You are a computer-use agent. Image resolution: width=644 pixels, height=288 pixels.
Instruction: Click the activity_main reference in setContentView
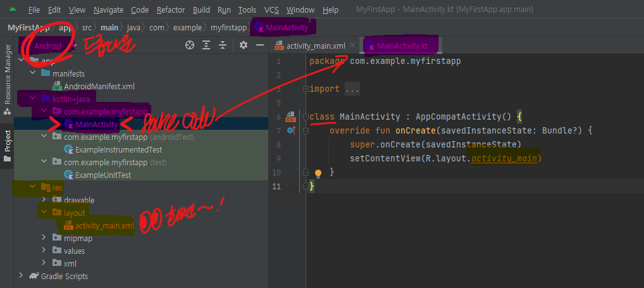pos(504,159)
